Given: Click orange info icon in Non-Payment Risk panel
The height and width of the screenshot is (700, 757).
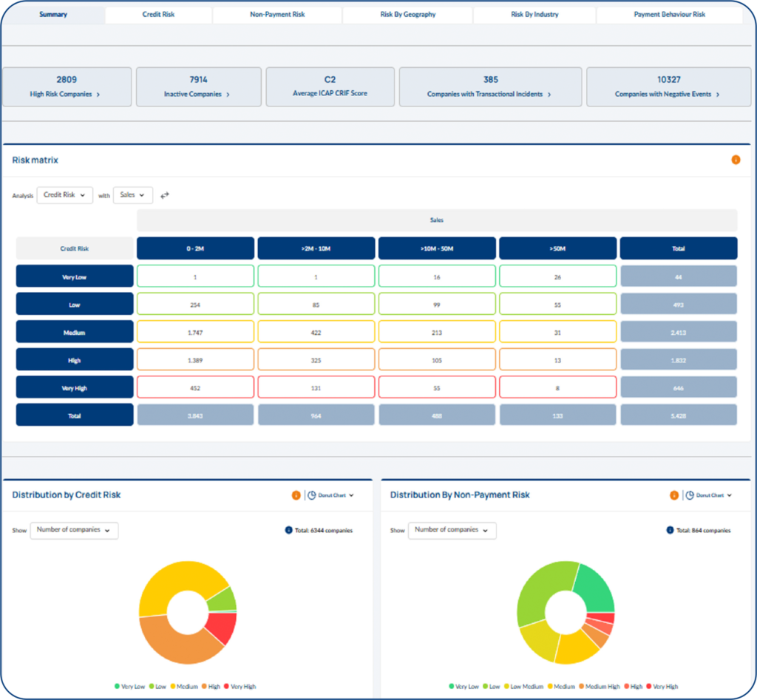Looking at the screenshot, I should [x=674, y=495].
